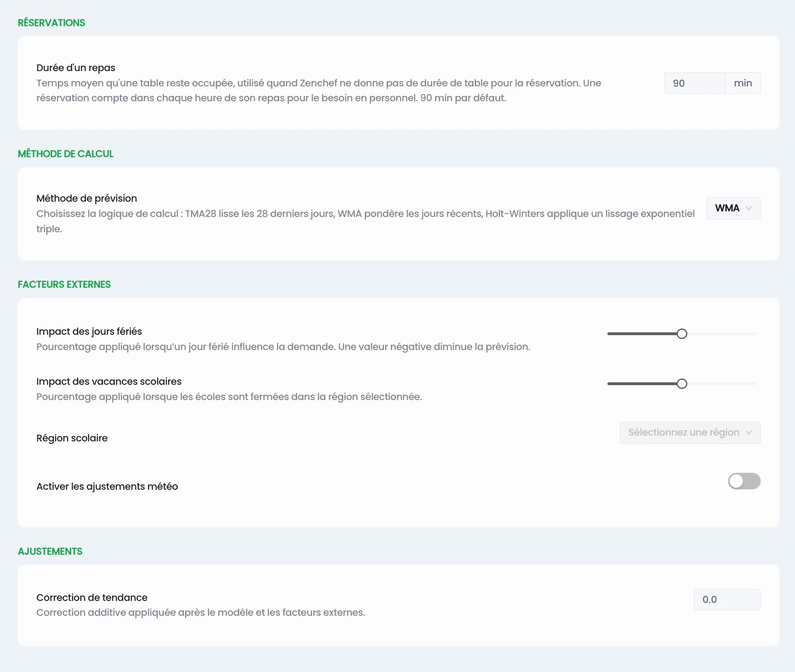795x672 pixels.
Task: Click the description starting Correction additive appliquée
Action: [201, 612]
